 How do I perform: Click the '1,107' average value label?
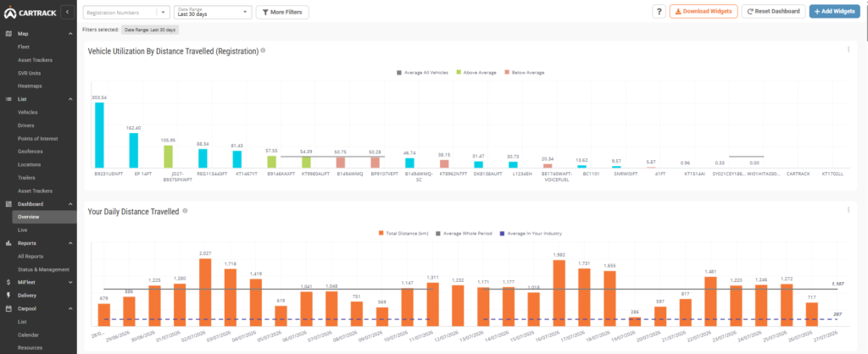click(837, 284)
